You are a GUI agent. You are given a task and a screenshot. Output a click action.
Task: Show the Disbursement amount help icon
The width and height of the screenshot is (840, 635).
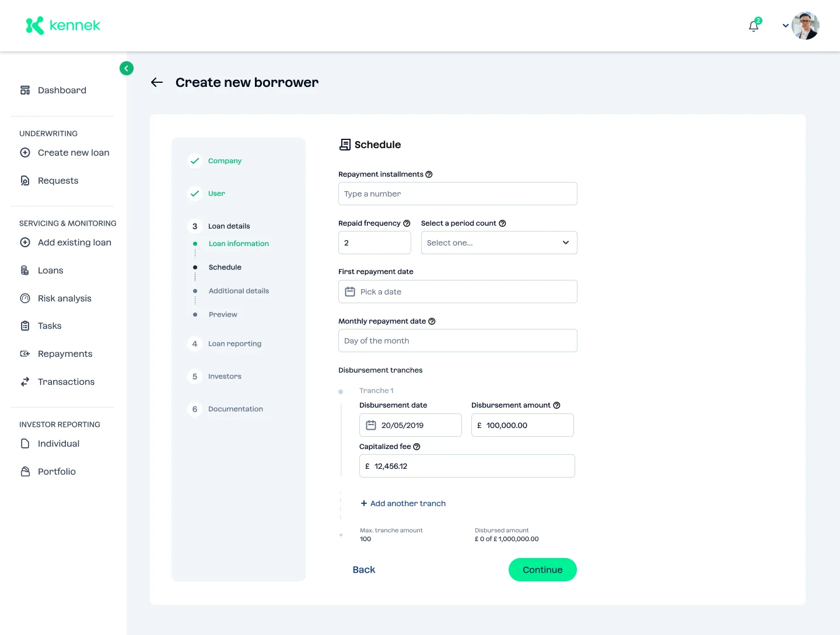pyautogui.click(x=556, y=405)
